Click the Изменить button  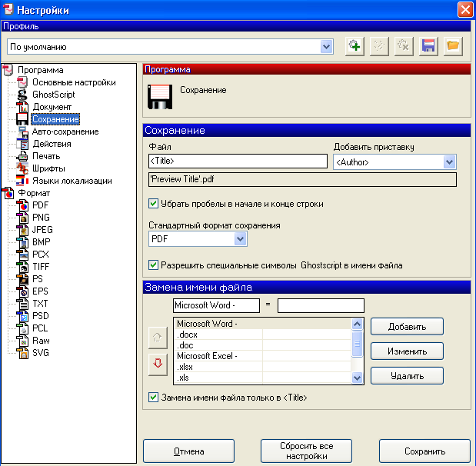tap(407, 351)
